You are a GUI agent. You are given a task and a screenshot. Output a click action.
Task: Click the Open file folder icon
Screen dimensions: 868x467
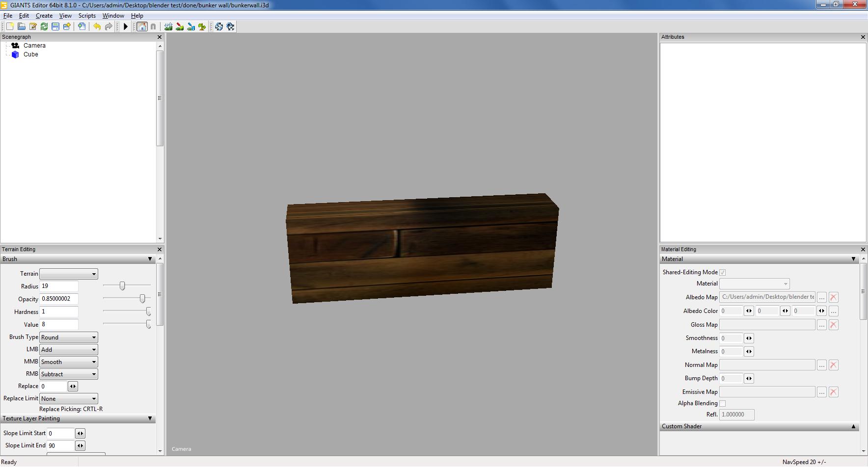click(x=22, y=26)
